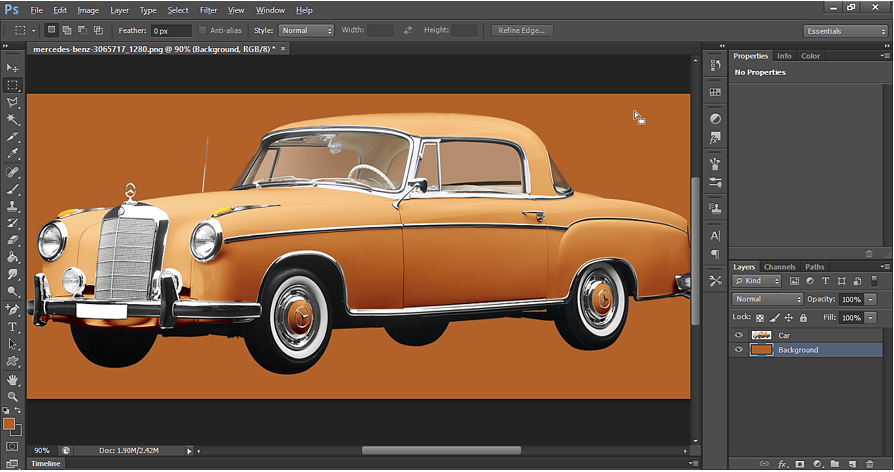Image resolution: width=894 pixels, height=472 pixels.
Task: Click the Delete layer trash icon in Layers panel
Action: coord(869,464)
